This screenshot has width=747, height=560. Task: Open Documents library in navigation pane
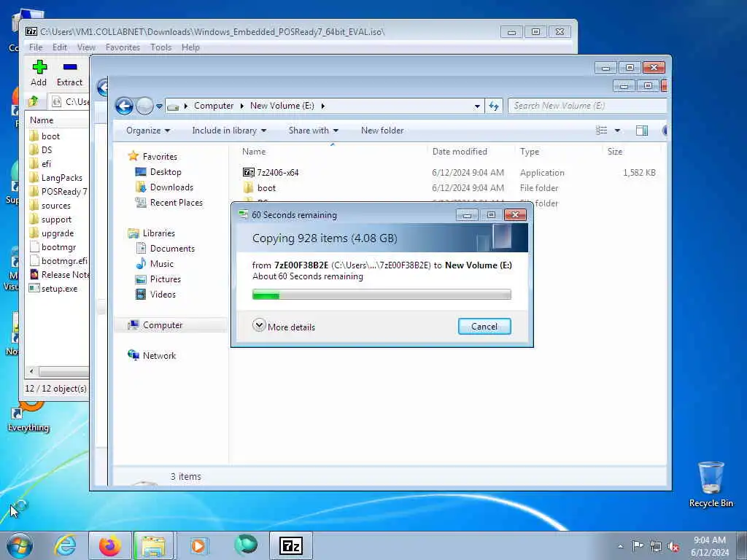coord(165,249)
